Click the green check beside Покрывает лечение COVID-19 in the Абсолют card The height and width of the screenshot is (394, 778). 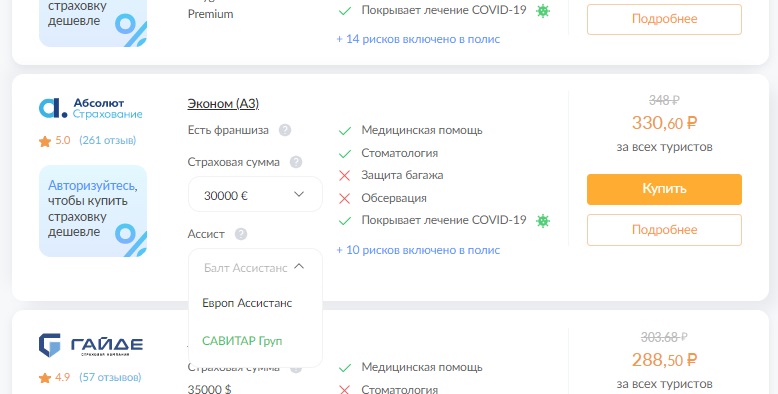pyautogui.click(x=345, y=221)
